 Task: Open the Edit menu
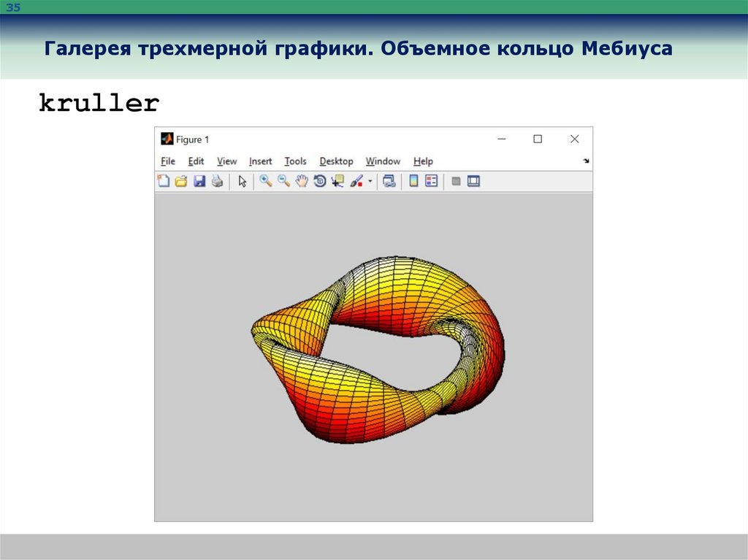(196, 161)
